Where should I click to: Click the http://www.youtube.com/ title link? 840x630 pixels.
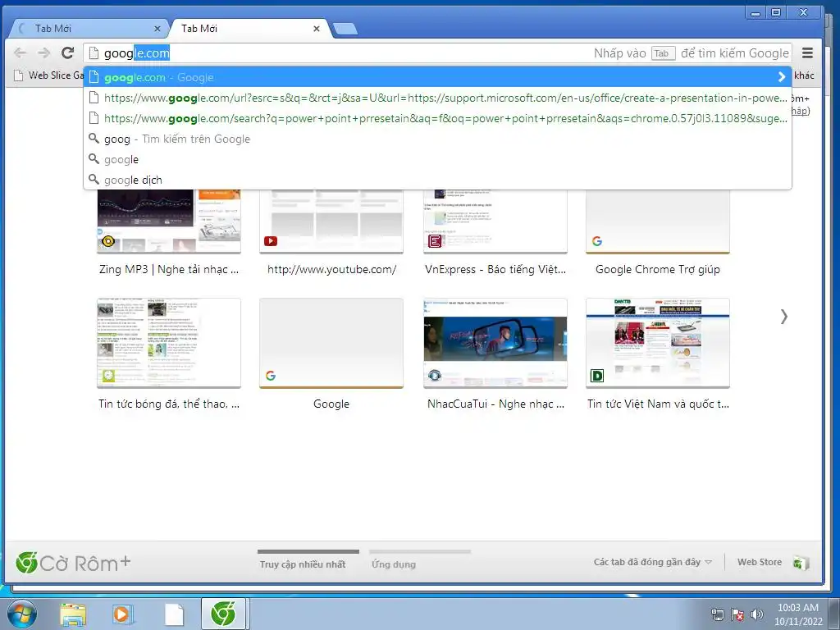tap(331, 269)
